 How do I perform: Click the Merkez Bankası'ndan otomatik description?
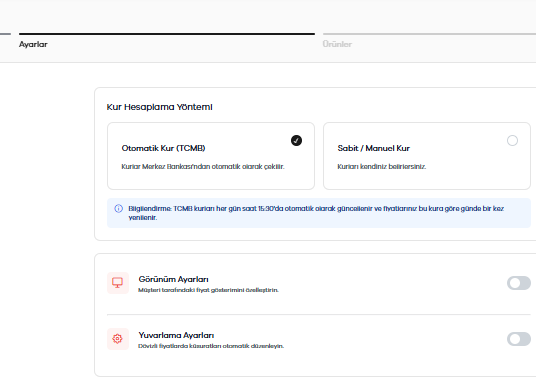click(203, 167)
